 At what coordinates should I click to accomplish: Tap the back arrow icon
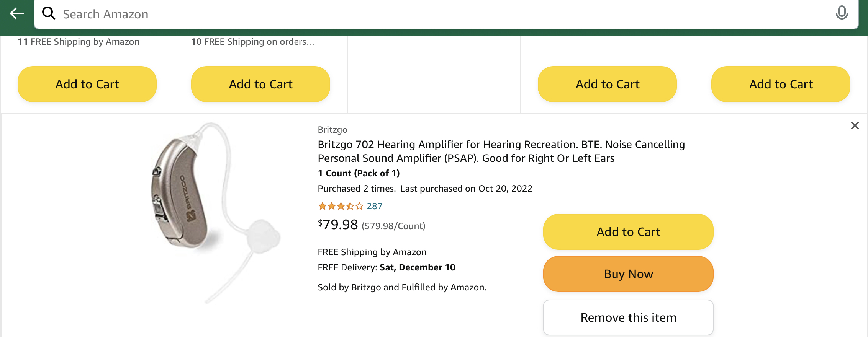click(17, 14)
